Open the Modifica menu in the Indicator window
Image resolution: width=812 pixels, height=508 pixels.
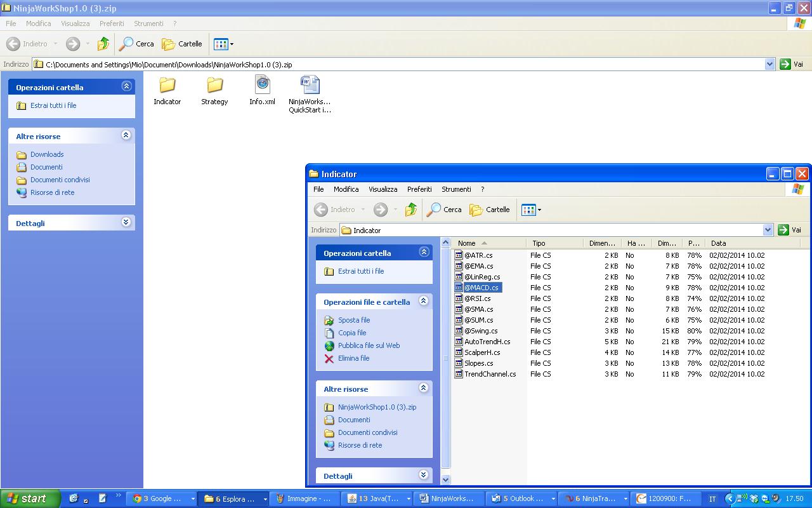coord(346,189)
